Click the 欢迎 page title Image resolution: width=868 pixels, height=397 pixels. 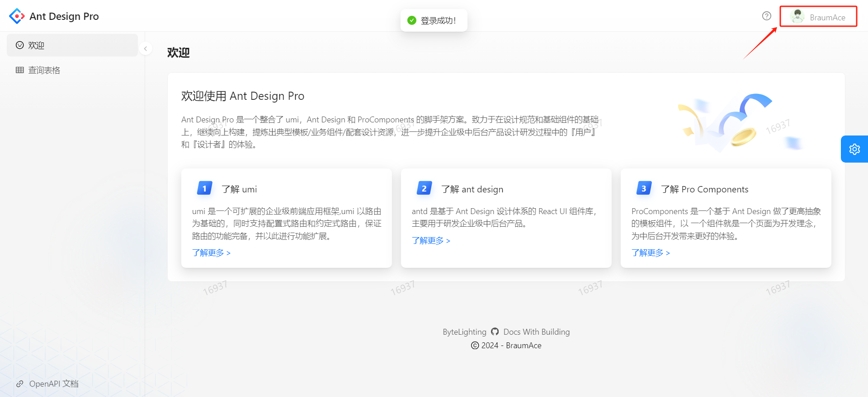click(179, 53)
